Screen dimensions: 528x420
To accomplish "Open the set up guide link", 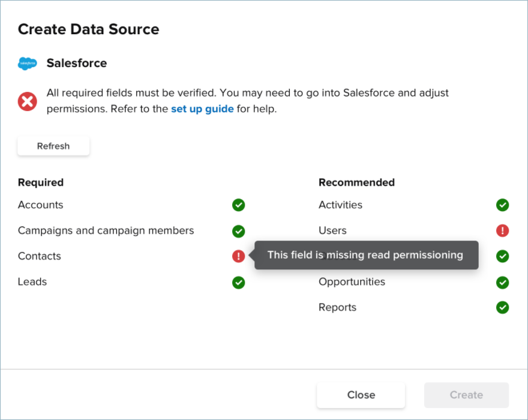I will 202,109.
